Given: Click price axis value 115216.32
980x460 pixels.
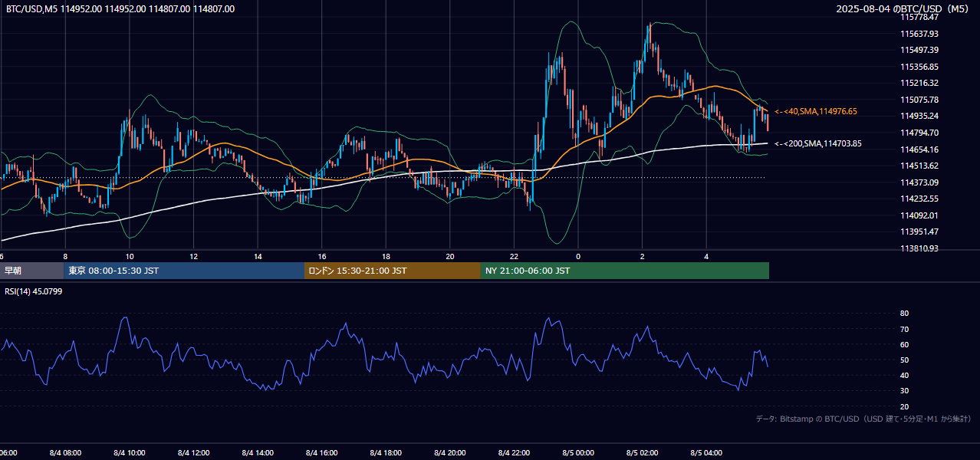Looking at the screenshot, I should point(919,83).
